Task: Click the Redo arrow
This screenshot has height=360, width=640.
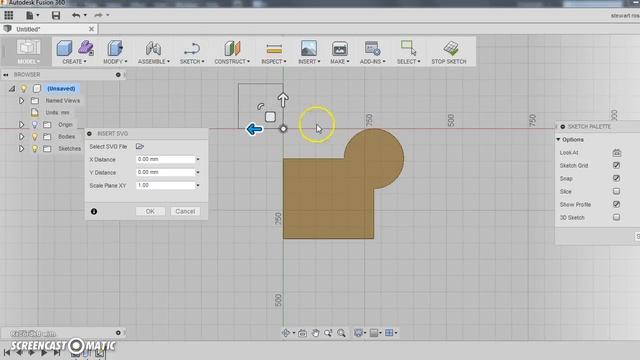Action: tap(98, 16)
